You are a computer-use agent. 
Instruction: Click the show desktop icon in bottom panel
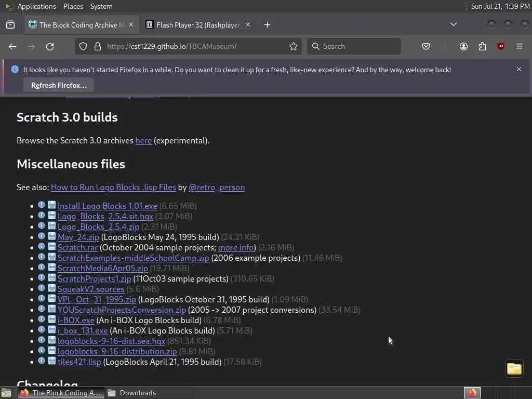(x=6, y=393)
